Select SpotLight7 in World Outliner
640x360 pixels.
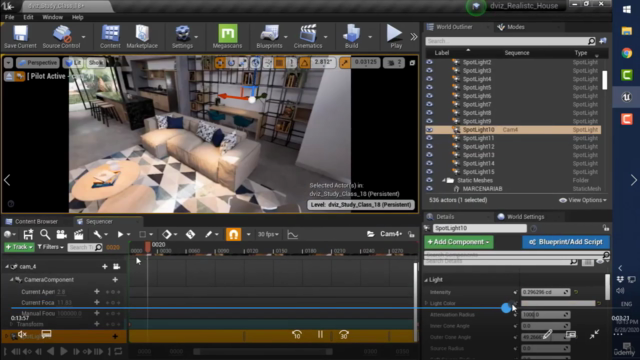(477, 104)
